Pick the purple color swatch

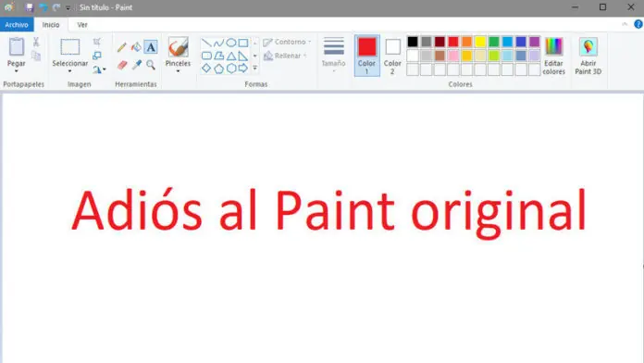click(534, 42)
